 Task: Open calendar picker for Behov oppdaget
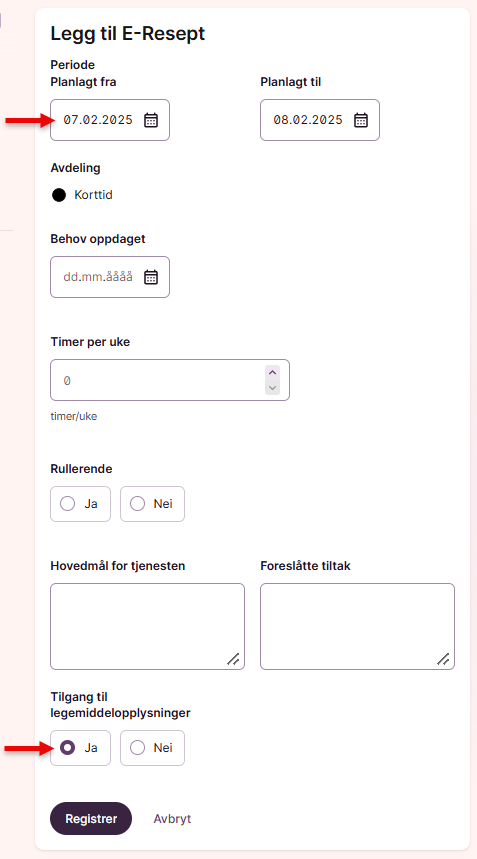[x=151, y=277]
